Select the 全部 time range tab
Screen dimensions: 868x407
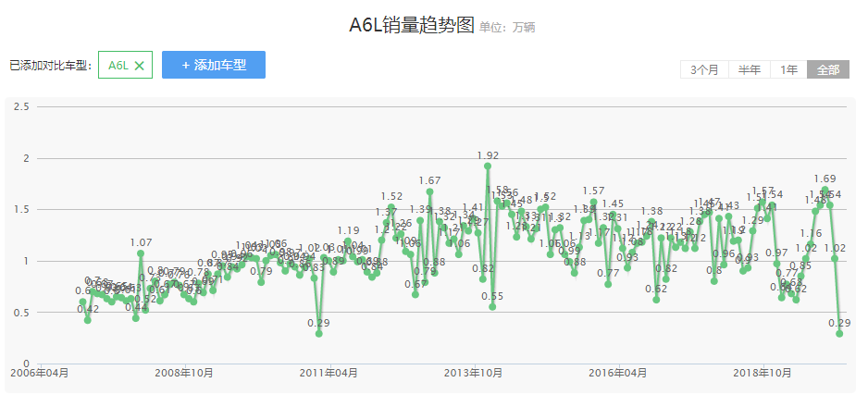point(828,70)
